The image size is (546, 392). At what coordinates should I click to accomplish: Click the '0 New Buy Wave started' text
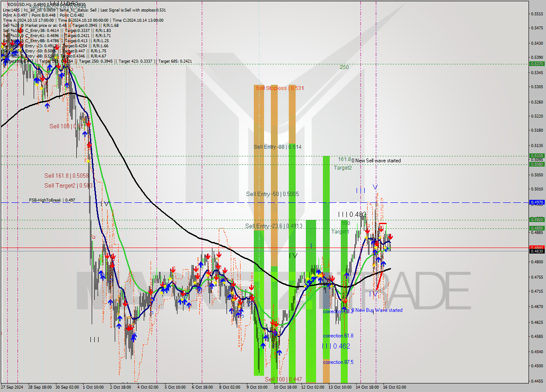coord(377,310)
